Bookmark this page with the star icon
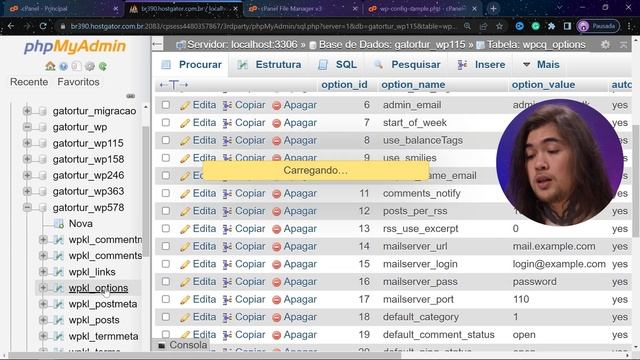 pos(499,26)
